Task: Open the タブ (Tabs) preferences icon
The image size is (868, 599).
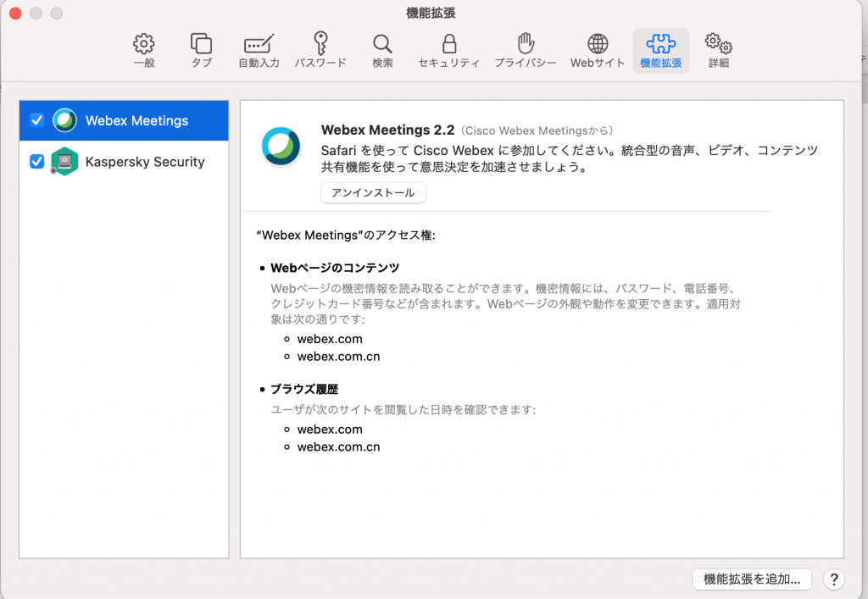Action: click(x=202, y=44)
